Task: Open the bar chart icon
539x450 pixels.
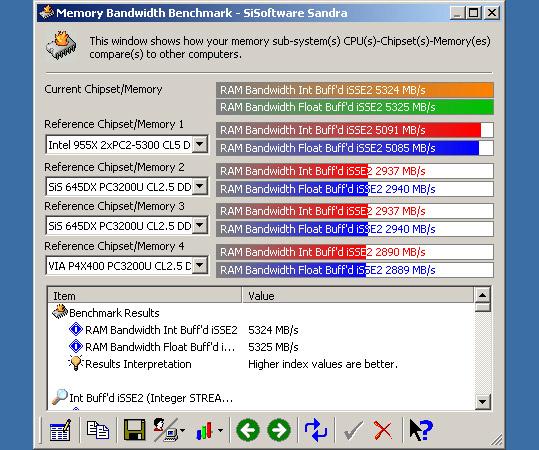Action: pyautogui.click(x=204, y=431)
